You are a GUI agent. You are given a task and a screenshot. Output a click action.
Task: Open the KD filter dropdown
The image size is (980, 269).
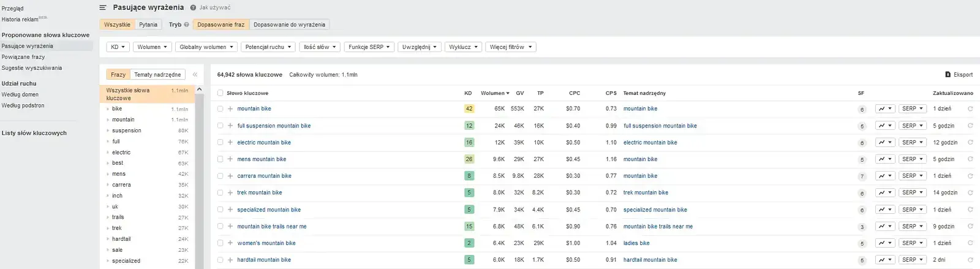[117, 47]
